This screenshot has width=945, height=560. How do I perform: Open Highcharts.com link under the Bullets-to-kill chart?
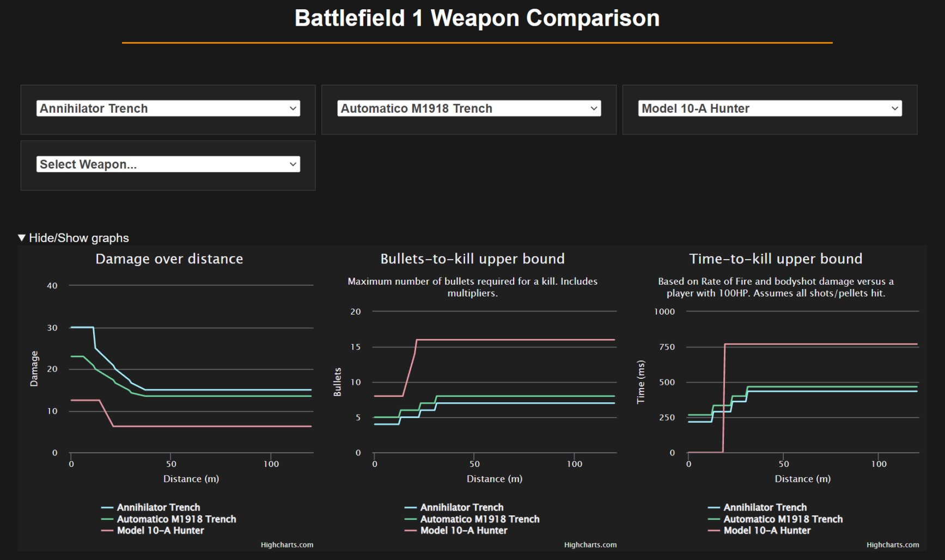[590, 545]
